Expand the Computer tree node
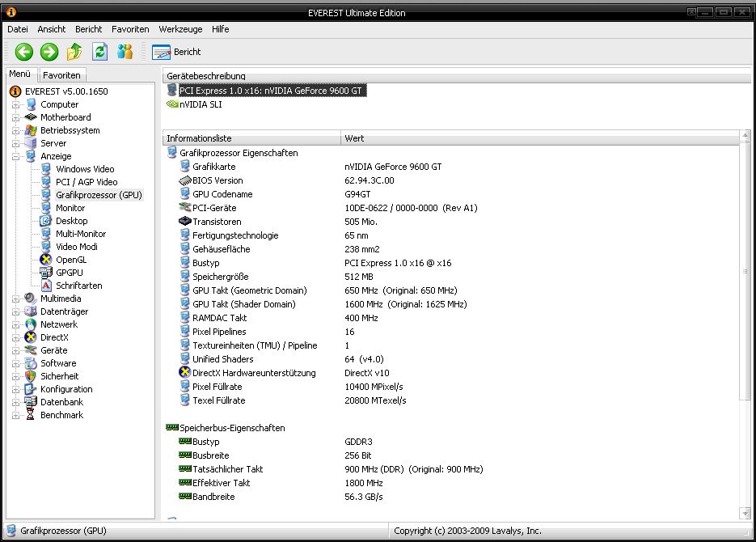The height and width of the screenshot is (542, 756). click(15, 104)
